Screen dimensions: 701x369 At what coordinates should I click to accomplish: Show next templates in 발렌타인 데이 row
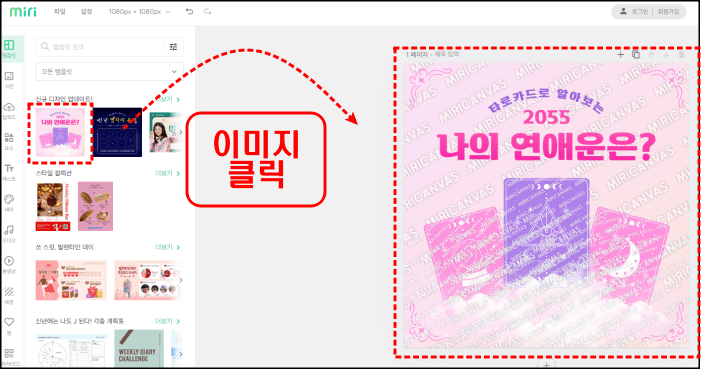pyautogui.click(x=181, y=280)
